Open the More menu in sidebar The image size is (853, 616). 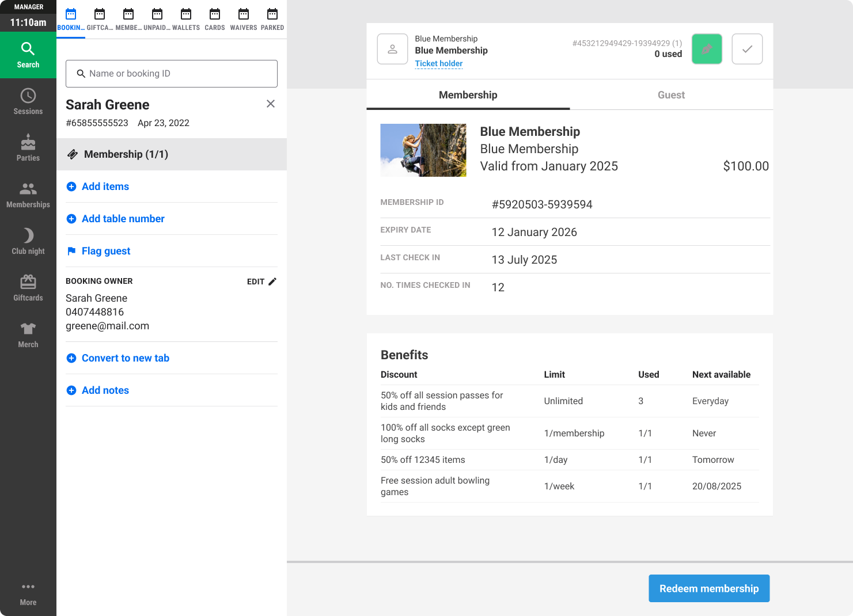28,594
